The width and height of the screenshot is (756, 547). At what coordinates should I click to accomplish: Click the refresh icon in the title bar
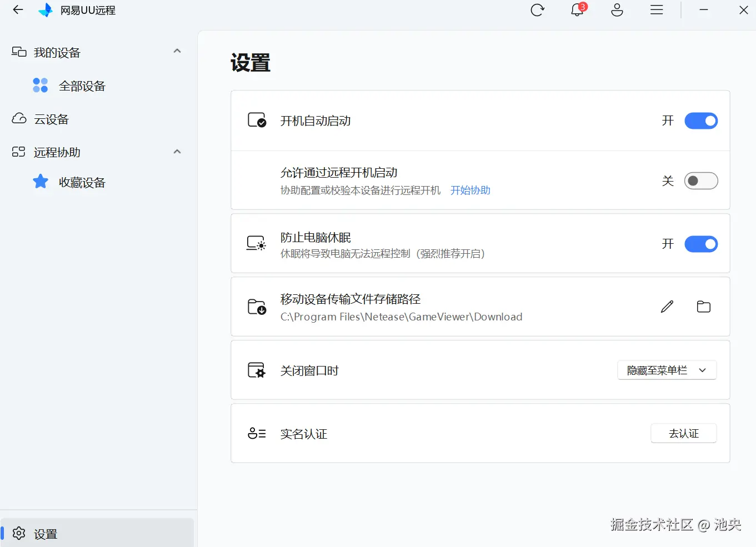538,9
